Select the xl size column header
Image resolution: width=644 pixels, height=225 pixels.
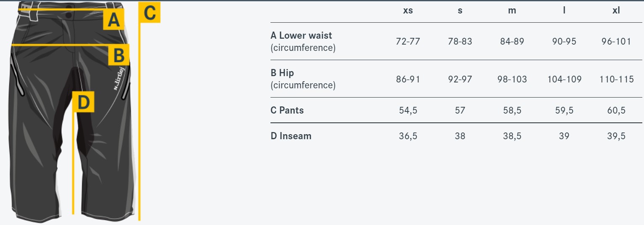616,11
